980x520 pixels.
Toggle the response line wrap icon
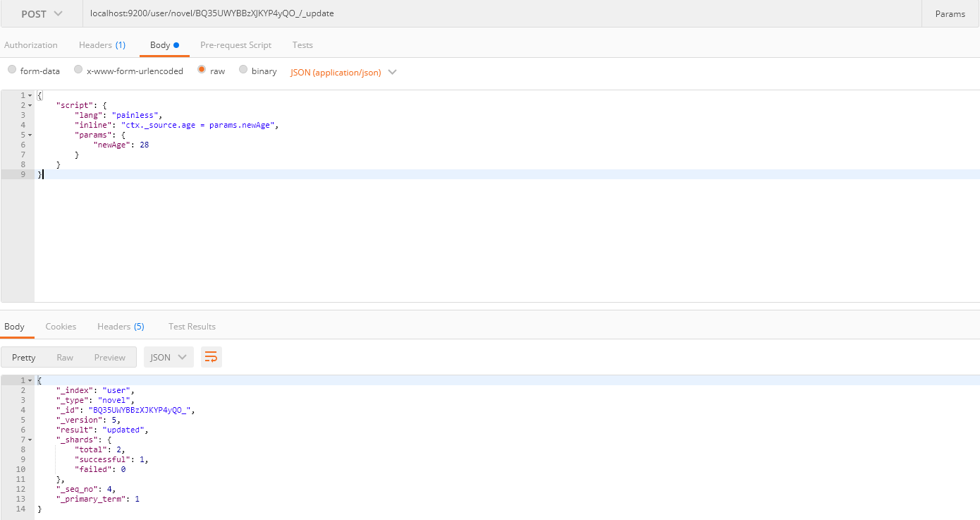[x=211, y=358]
